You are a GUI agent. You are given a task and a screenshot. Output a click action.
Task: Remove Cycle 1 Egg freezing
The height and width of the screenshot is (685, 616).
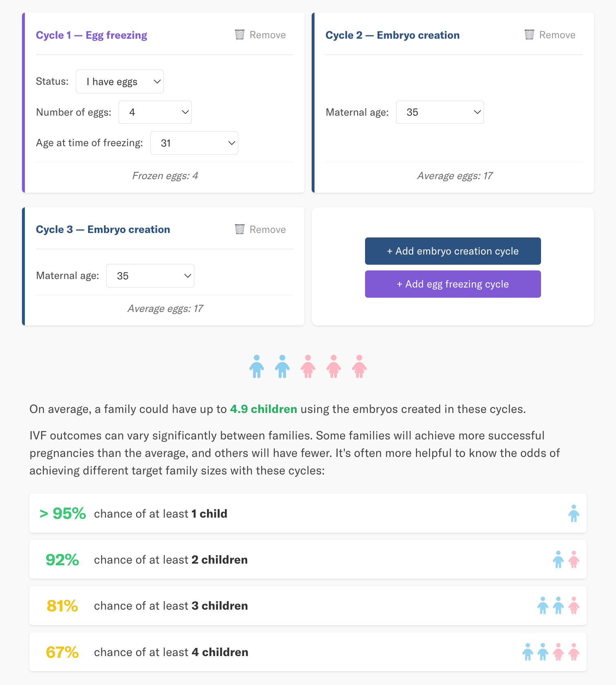point(261,35)
